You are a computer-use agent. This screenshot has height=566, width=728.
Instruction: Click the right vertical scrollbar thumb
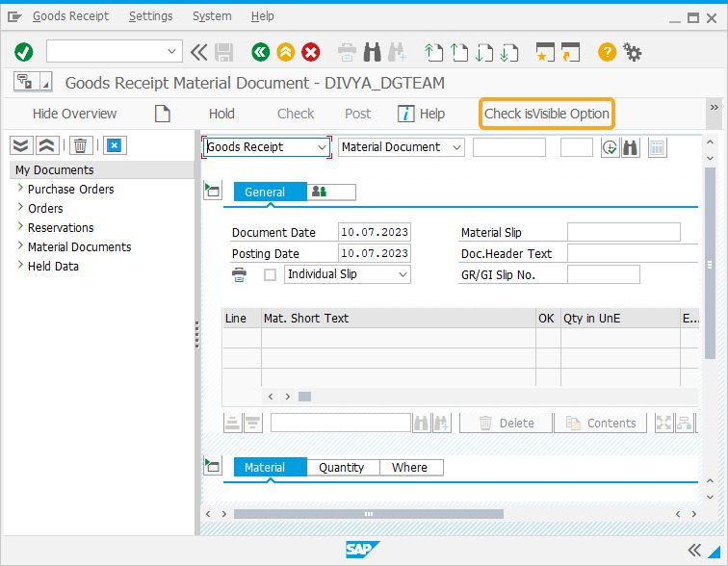pos(710,263)
